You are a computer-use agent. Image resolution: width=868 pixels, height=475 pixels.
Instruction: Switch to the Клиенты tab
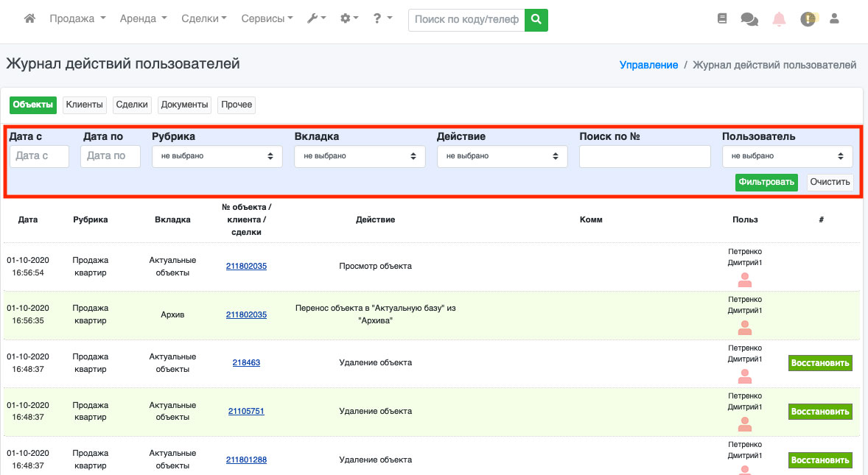[85, 105]
